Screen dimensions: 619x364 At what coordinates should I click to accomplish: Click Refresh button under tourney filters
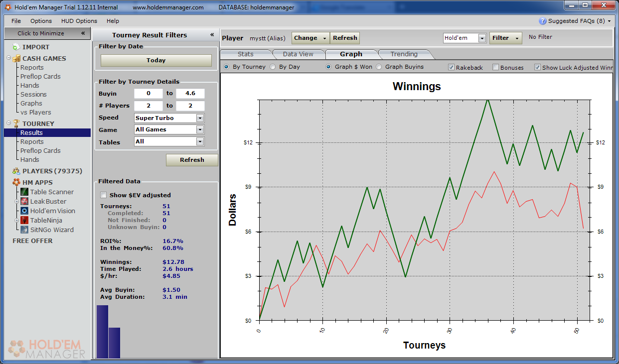tap(192, 160)
